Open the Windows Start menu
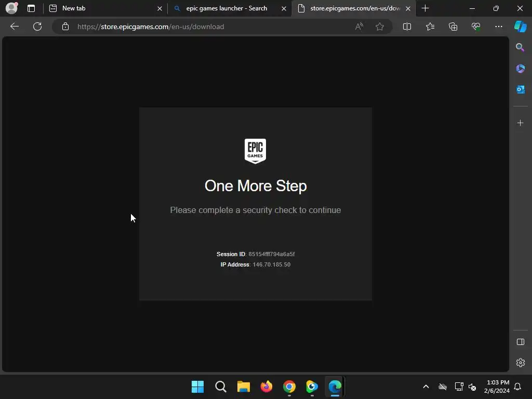Image resolution: width=532 pixels, height=399 pixels. point(197,387)
